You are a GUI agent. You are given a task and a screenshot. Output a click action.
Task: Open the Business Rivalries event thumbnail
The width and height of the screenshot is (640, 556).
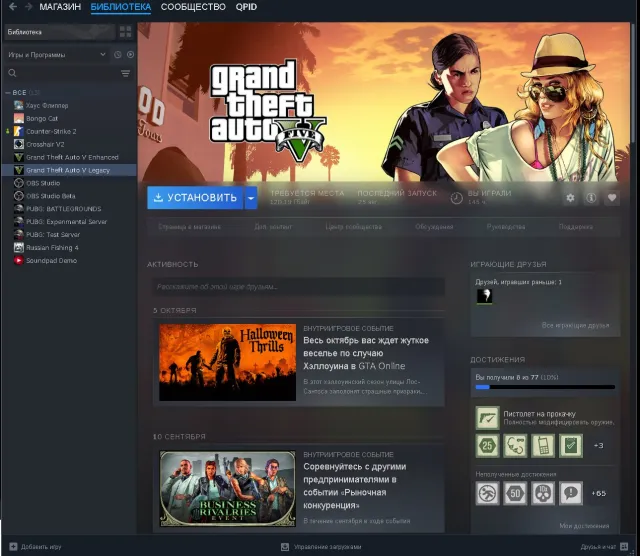[227, 488]
